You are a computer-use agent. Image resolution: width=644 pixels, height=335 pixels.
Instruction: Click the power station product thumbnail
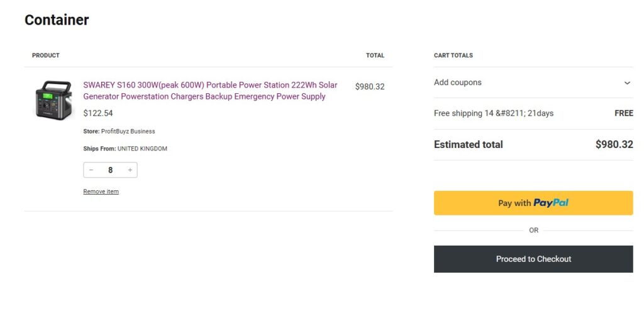pyautogui.click(x=53, y=99)
